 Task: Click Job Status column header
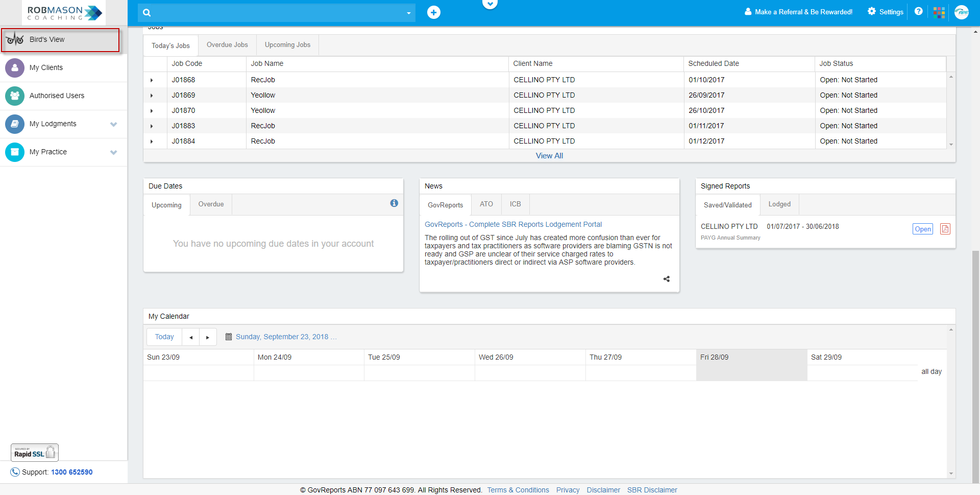880,64
